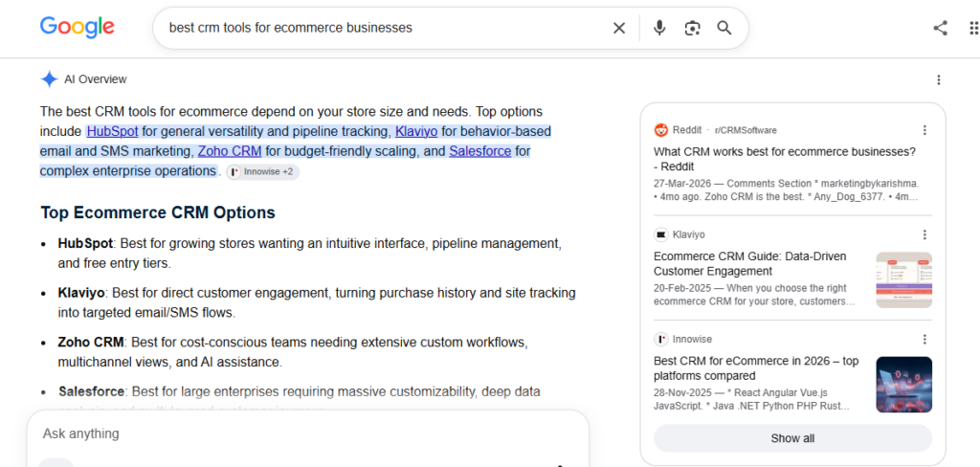
Task: Start voice search with the microphone icon
Action: tap(658, 28)
